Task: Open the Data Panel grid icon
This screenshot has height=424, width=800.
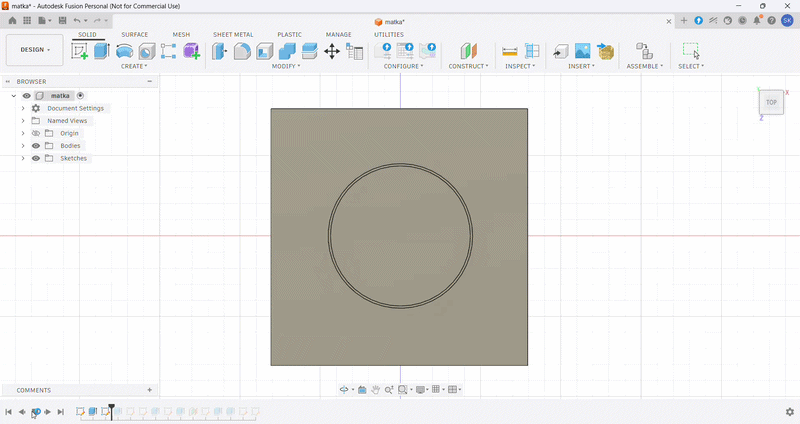Action: 27,20
